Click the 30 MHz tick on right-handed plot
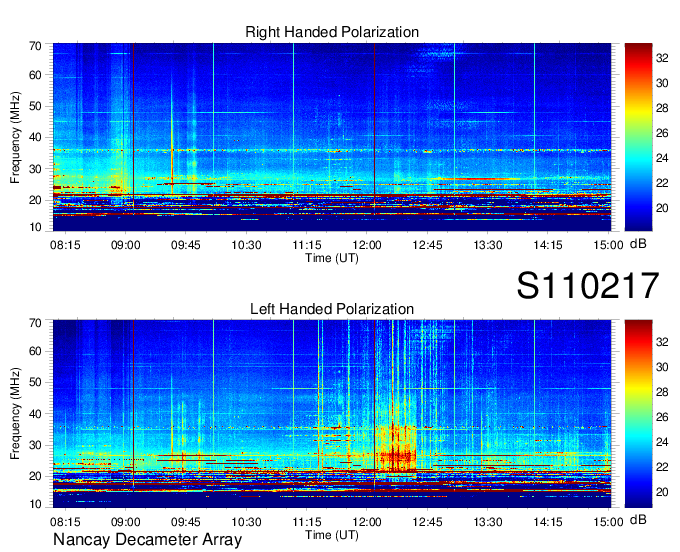This screenshot has height=552, width=680. coord(35,169)
